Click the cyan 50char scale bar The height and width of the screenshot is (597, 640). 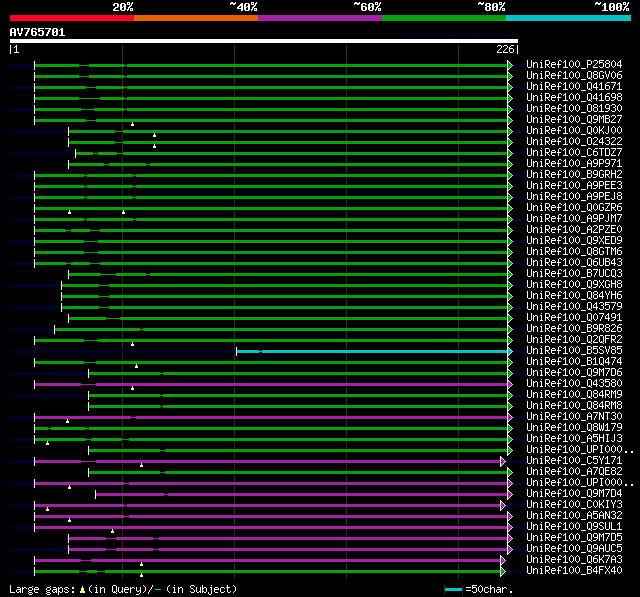point(453,589)
